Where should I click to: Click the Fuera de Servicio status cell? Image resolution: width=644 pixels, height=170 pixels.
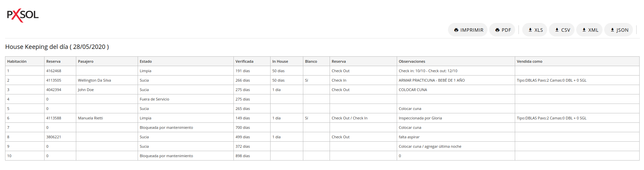[155, 99]
